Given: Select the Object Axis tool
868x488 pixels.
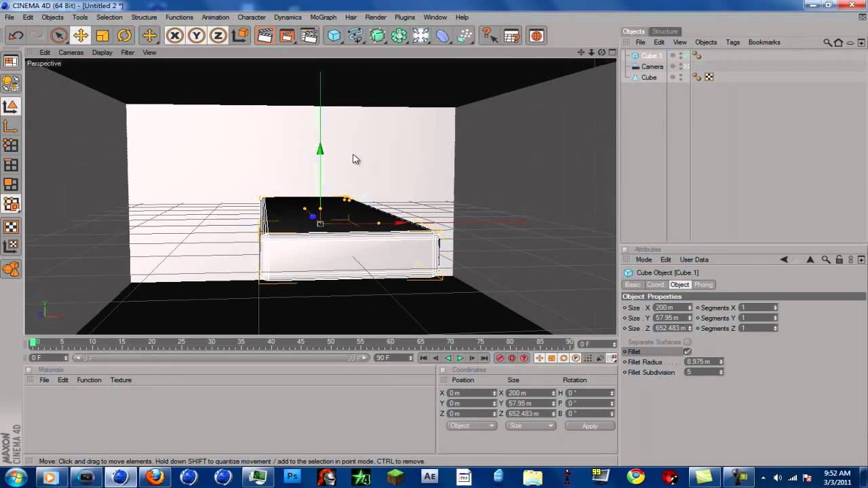Looking at the screenshot, I should coord(11,125).
